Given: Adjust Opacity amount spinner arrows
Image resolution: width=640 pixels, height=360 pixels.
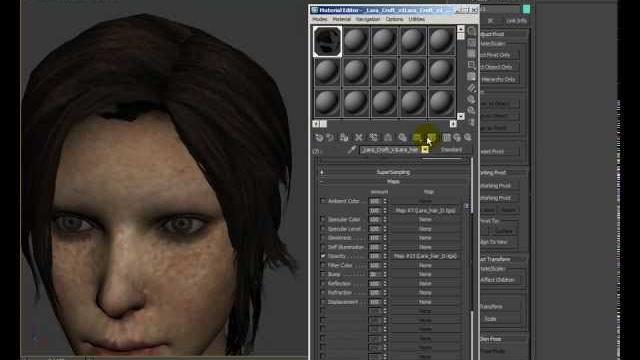Looking at the screenshot, I should (x=384, y=256).
